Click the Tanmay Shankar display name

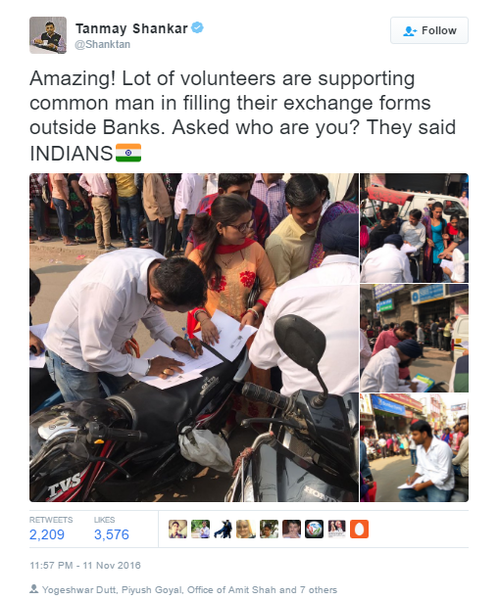coord(131,28)
